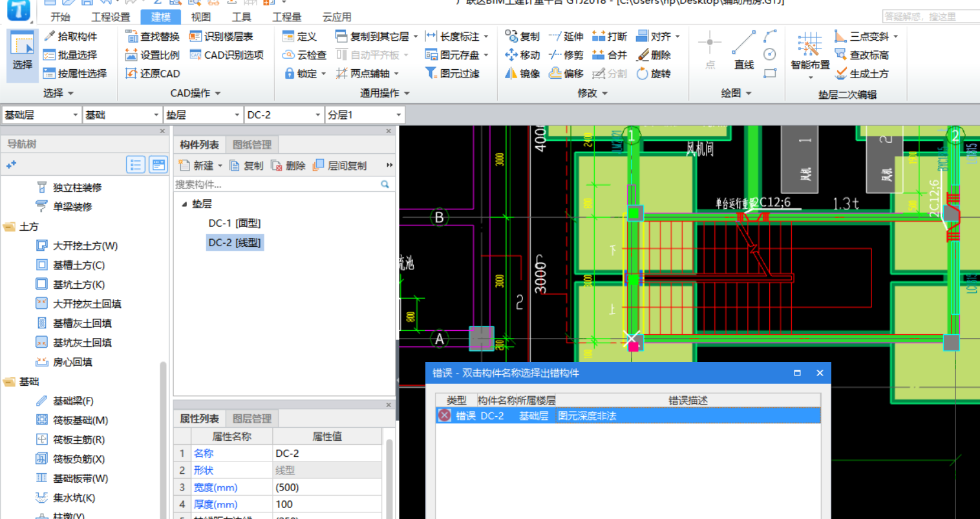Select the 延伸 extend tool

(566, 37)
